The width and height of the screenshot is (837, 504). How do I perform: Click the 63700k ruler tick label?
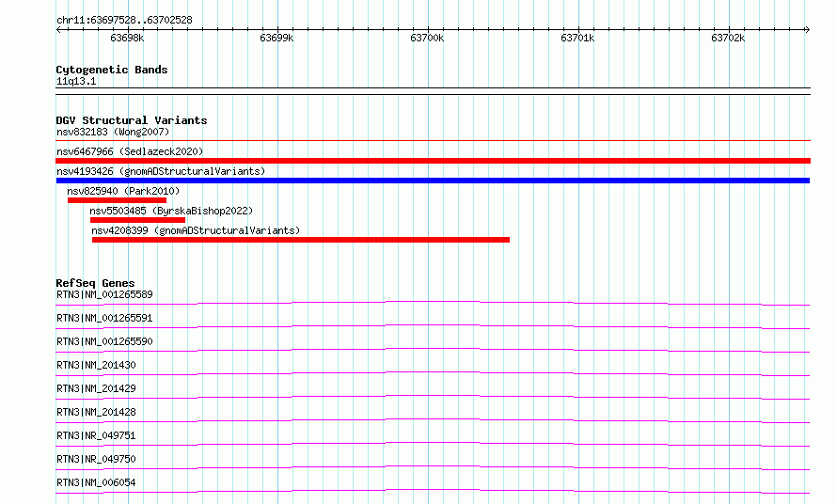[x=427, y=38]
